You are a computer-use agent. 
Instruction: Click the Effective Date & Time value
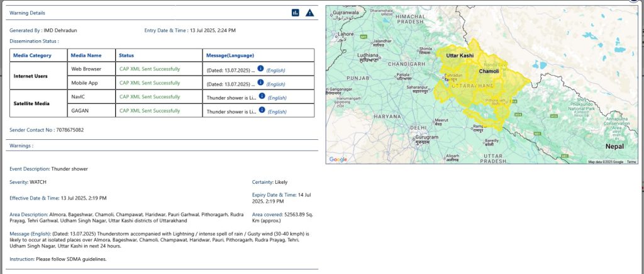coord(84,198)
